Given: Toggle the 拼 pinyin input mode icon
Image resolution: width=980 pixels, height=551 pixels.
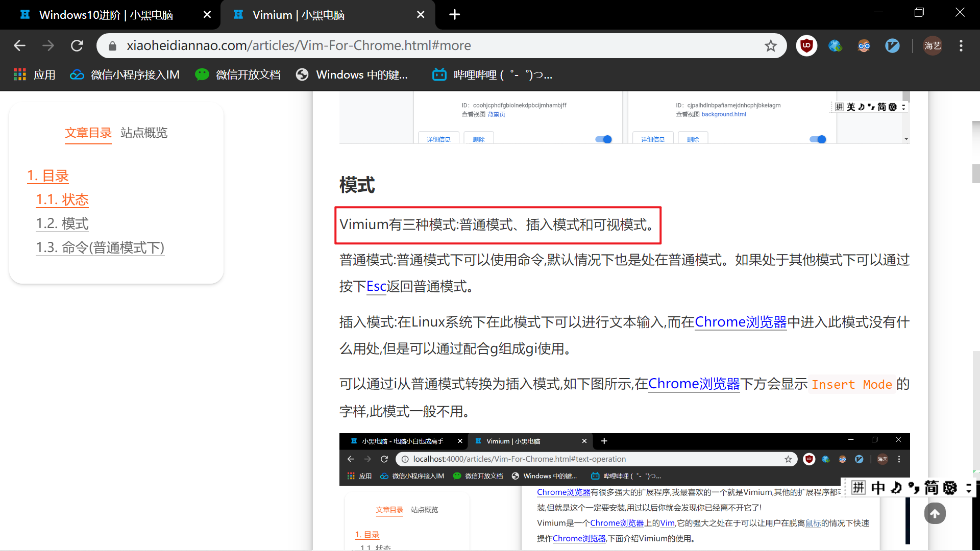Looking at the screenshot, I should [859, 488].
